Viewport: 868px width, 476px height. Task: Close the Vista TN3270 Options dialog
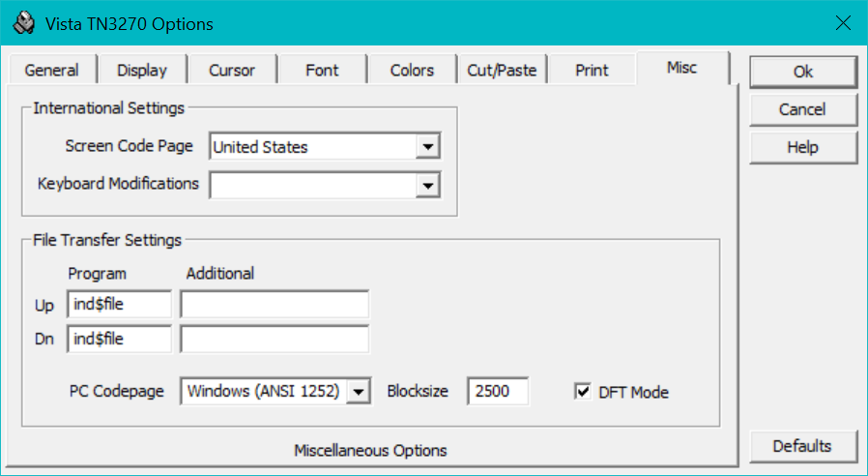(x=842, y=23)
